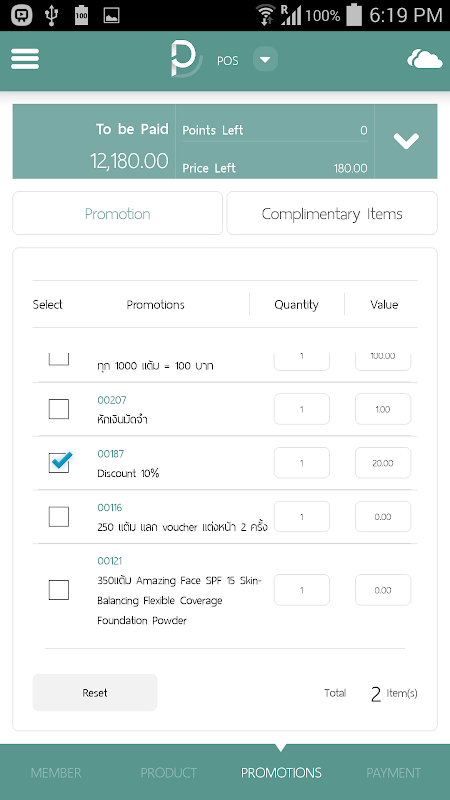Tap the Amazing Face SPF 15 description
Screen dimensions: 450x800
tap(179, 601)
